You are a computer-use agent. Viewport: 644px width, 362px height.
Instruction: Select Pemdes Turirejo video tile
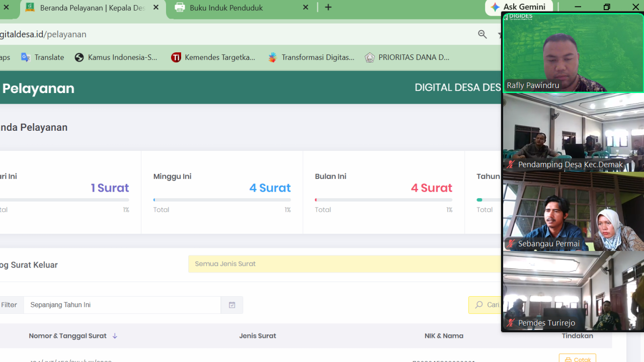[573, 291]
